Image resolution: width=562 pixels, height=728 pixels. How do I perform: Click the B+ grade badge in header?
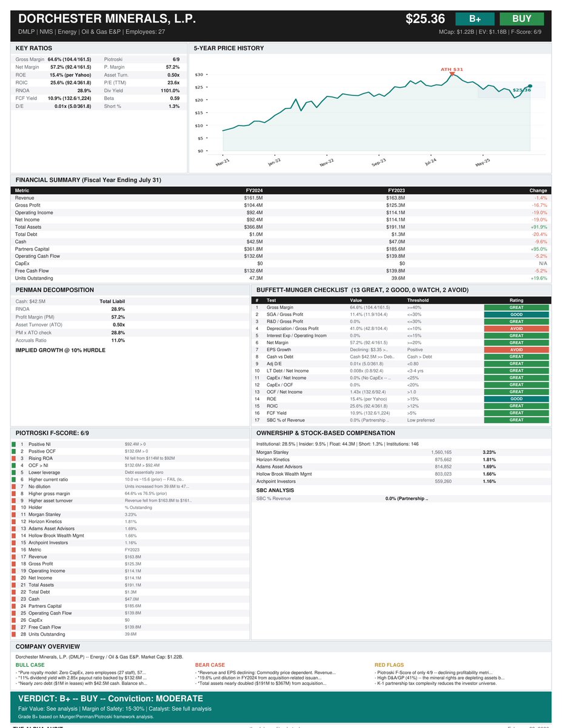click(x=475, y=19)
